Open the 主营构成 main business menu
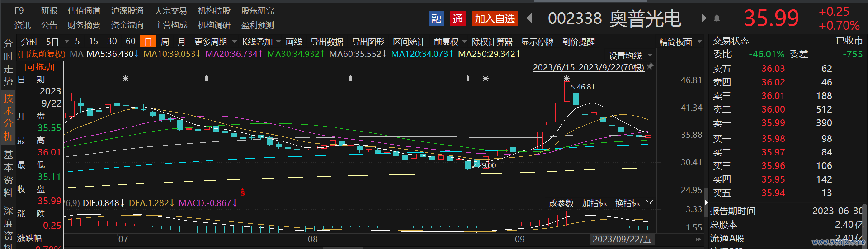The width and height of the screenshot is (868, 249). (171, 25)
